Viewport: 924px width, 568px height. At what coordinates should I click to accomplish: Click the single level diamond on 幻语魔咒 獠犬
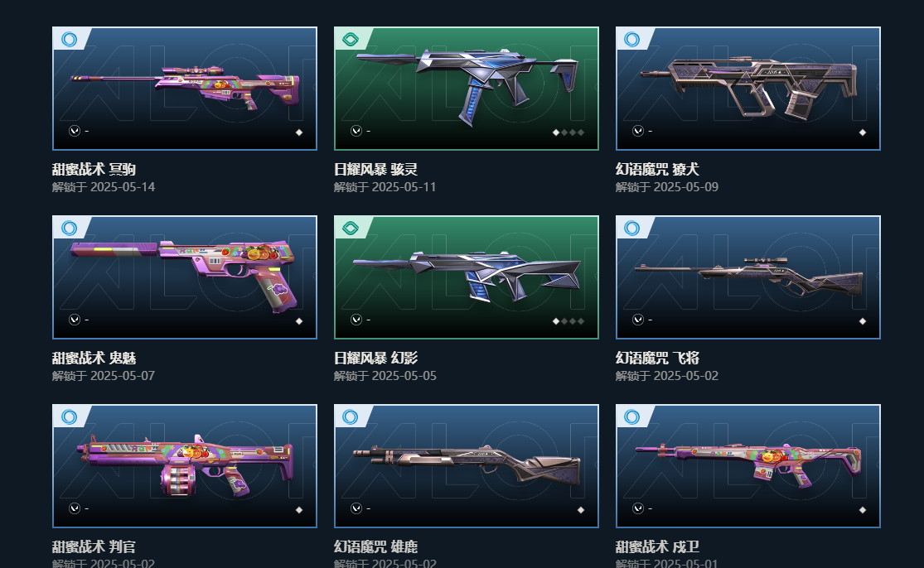(x=863, y=132)
